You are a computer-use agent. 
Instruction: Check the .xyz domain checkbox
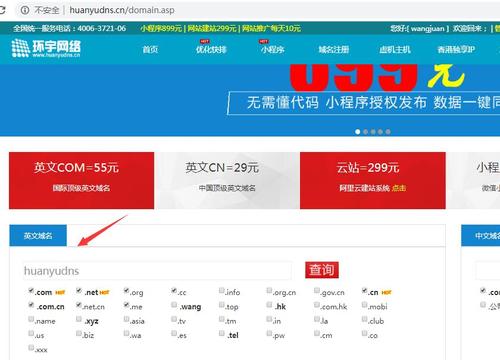(x=79, y=319)
